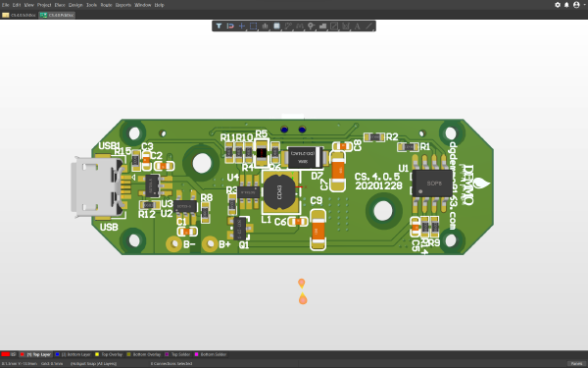Expand the user account dropdown arrow
The width and height of the screenshot is (588, 368).
point(585,5)
